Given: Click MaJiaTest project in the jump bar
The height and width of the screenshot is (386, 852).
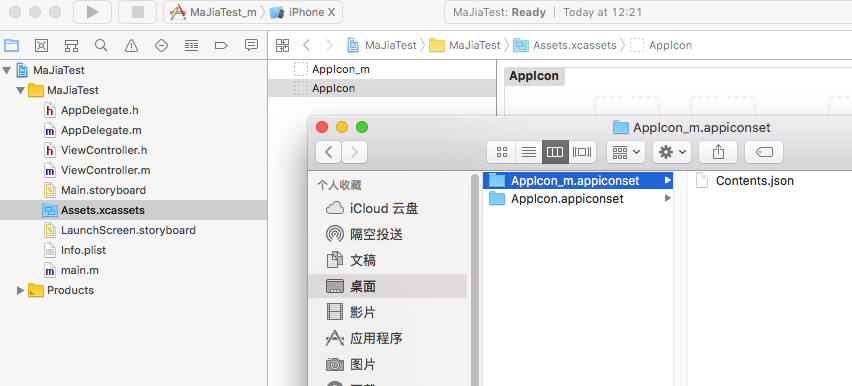Looking at the screenshot, I should click(383, 45).
